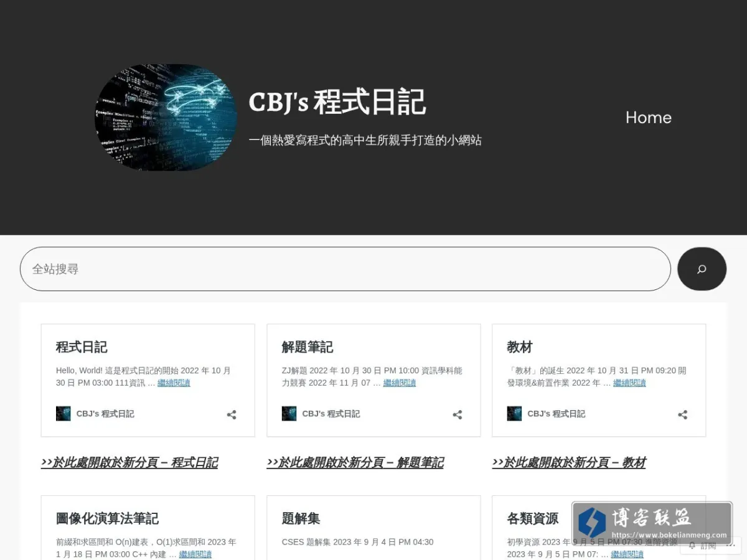
Task: Open the 解題筆記 card title
Action: click(308, 347)
